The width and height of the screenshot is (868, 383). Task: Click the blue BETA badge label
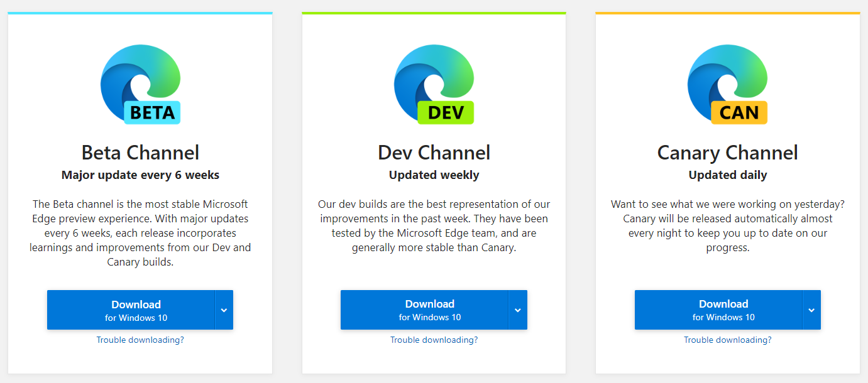point(152,112)
